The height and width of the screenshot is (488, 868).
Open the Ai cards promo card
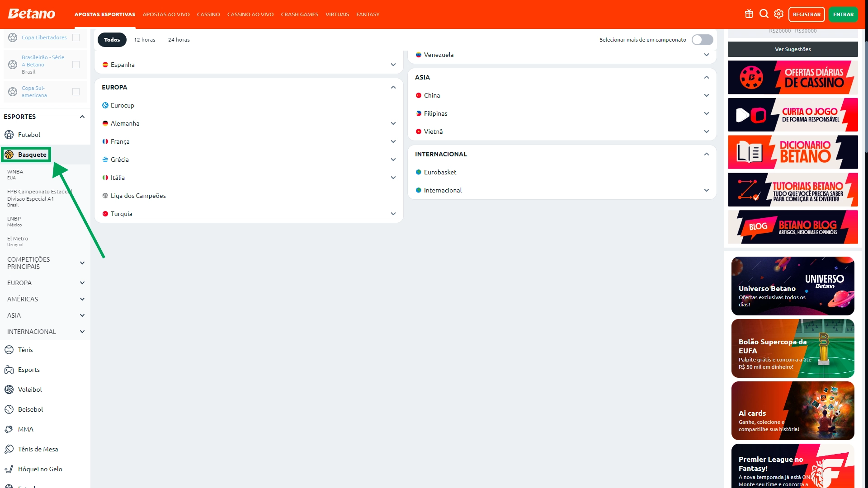[793, 411]
